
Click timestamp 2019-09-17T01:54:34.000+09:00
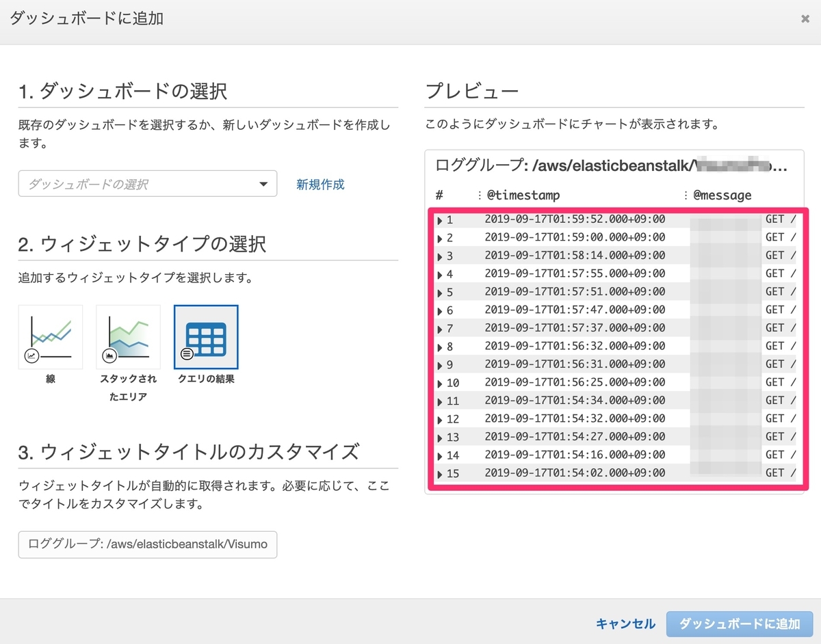(575, 401)
